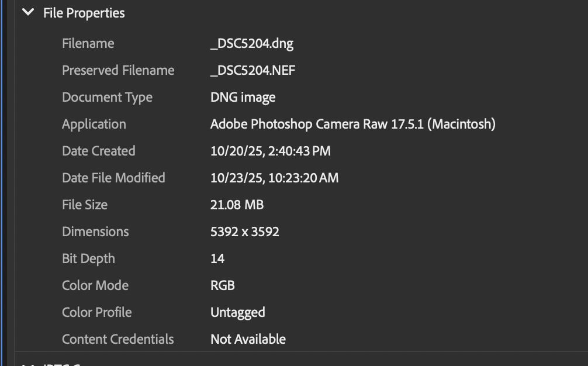This screenshot has width=588, height=366.
Task: Select the Document Type field label
Action: pyautogui.click(x=107, y=97)
